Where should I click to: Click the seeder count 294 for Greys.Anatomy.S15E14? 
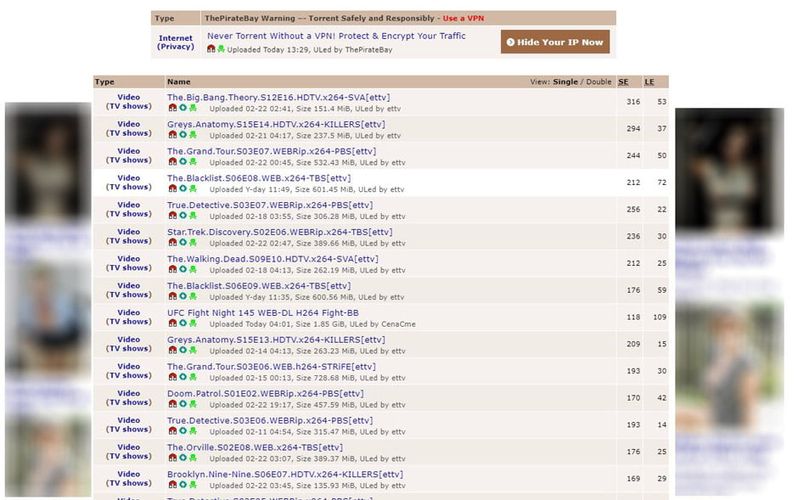point(633,129)
